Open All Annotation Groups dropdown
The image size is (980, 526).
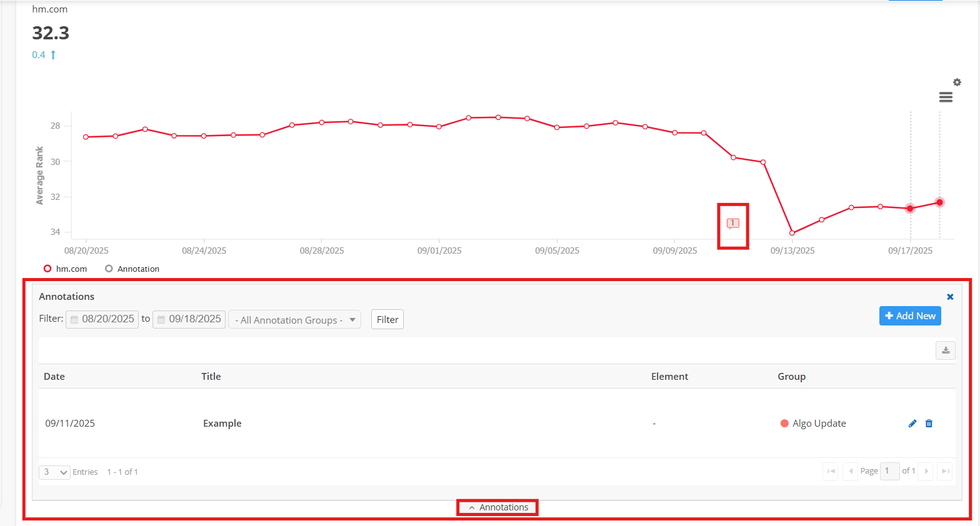tap(294, 320)
